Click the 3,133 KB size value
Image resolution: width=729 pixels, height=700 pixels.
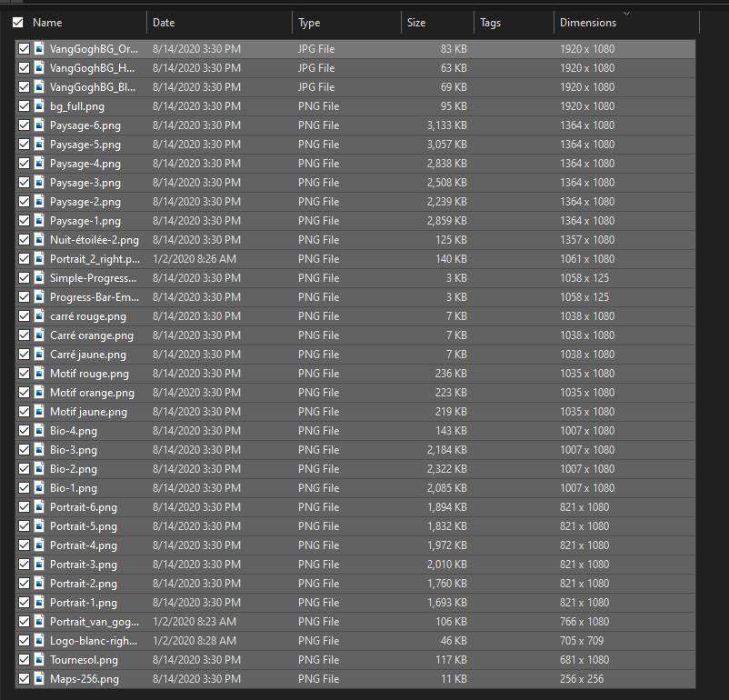click(x=447, y=125)
